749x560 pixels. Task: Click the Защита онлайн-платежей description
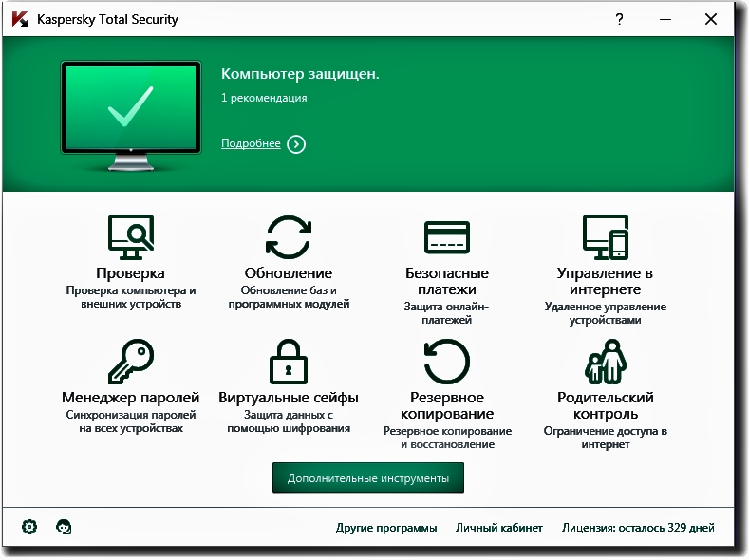[x=446, y=313]
